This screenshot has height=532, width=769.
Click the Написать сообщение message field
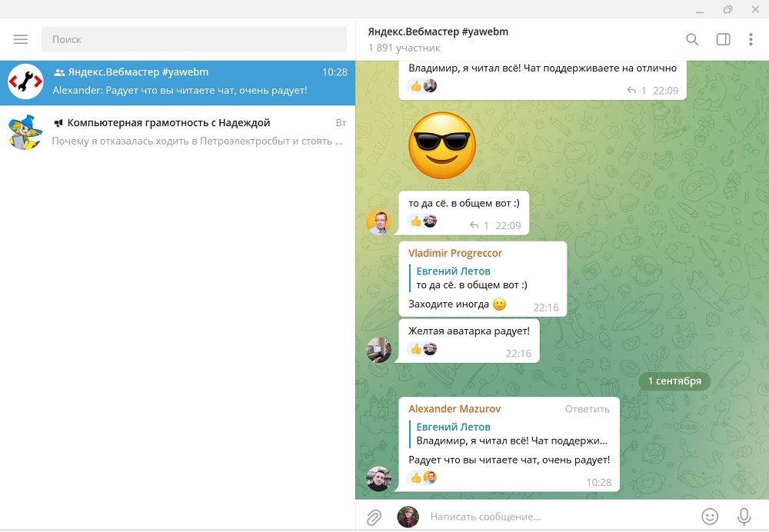559,517
